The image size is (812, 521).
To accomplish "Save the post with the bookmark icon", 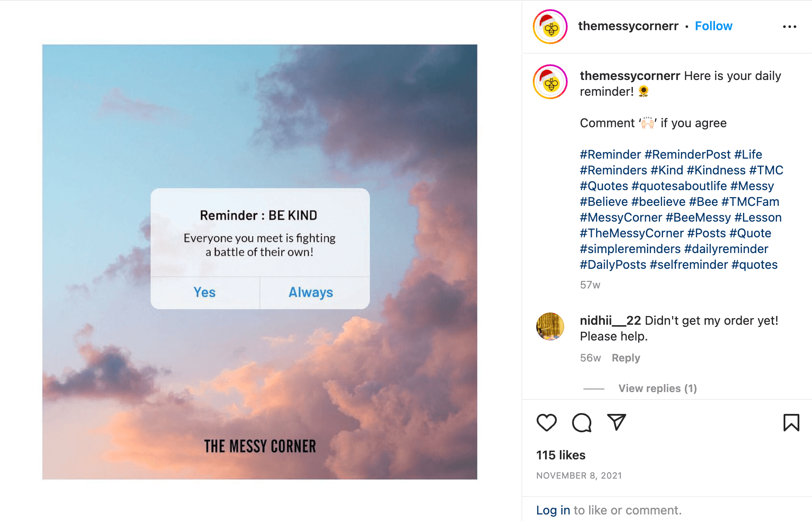I will click(791, 423).
